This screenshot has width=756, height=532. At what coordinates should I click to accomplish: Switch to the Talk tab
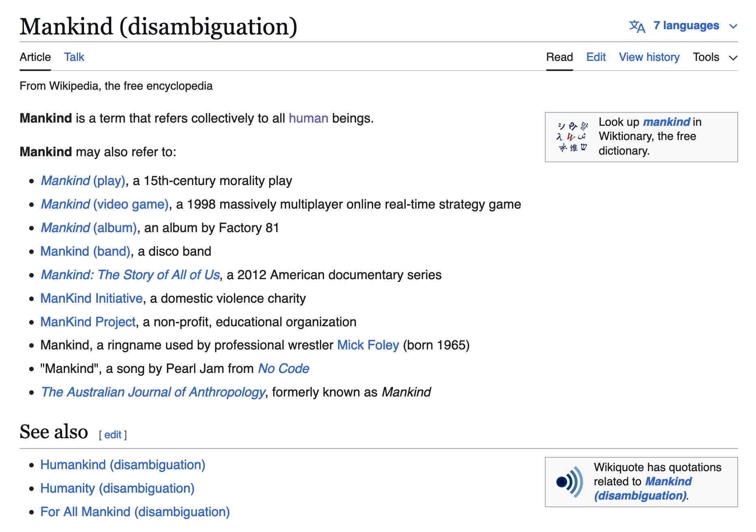(x=74, y=57)
